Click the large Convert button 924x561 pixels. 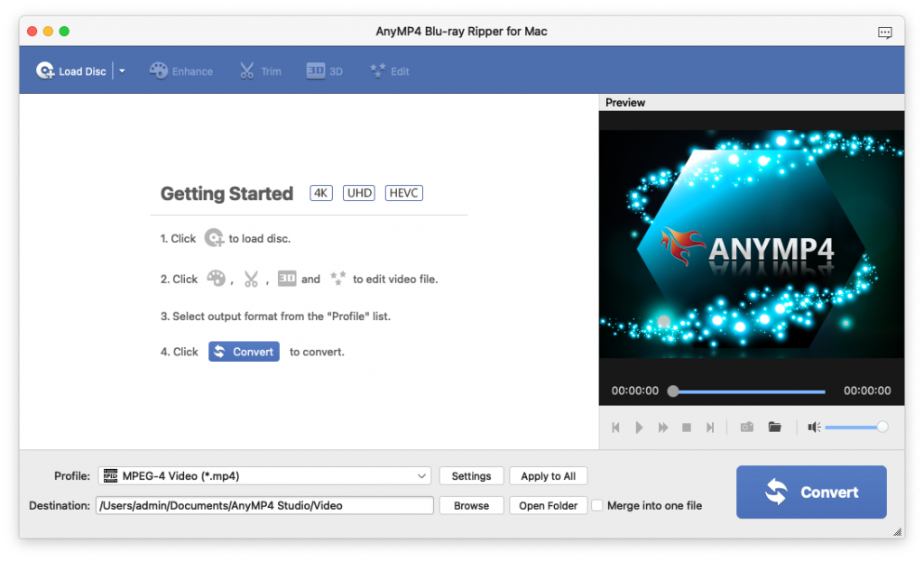pos(811,492)
